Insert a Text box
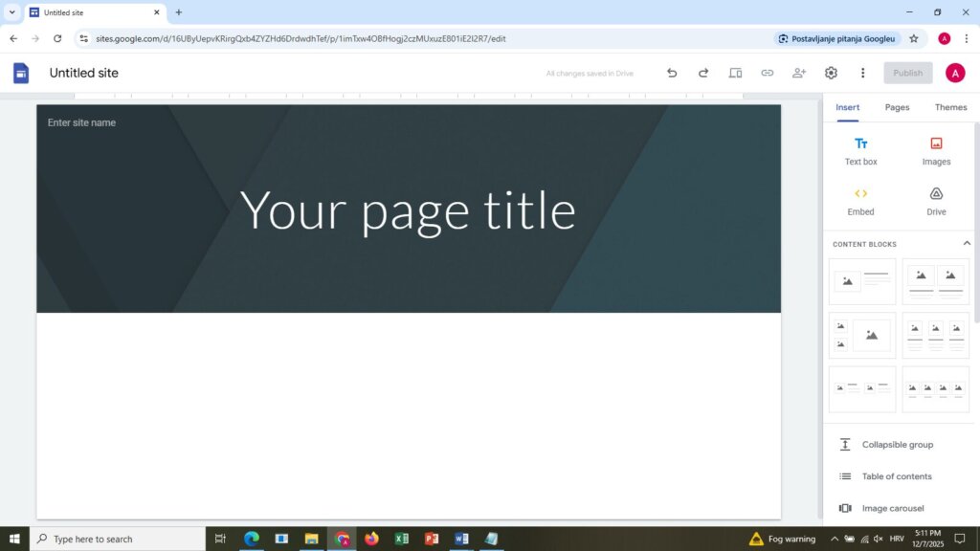Screen dimensions: 980x551 (860, 150)
